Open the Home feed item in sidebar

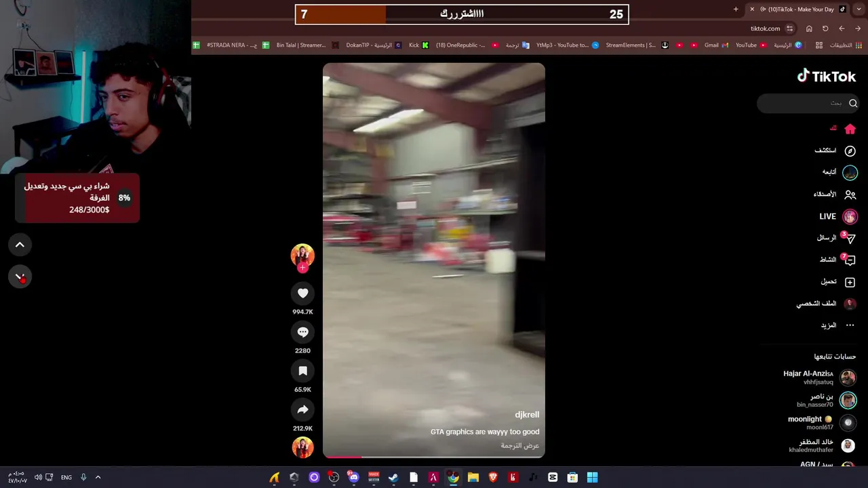pos(843,129)
